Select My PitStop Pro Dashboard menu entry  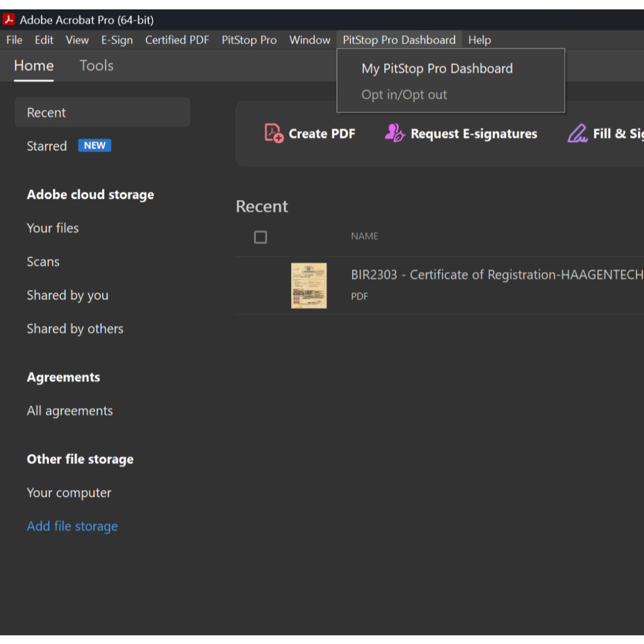coord(437,69)
